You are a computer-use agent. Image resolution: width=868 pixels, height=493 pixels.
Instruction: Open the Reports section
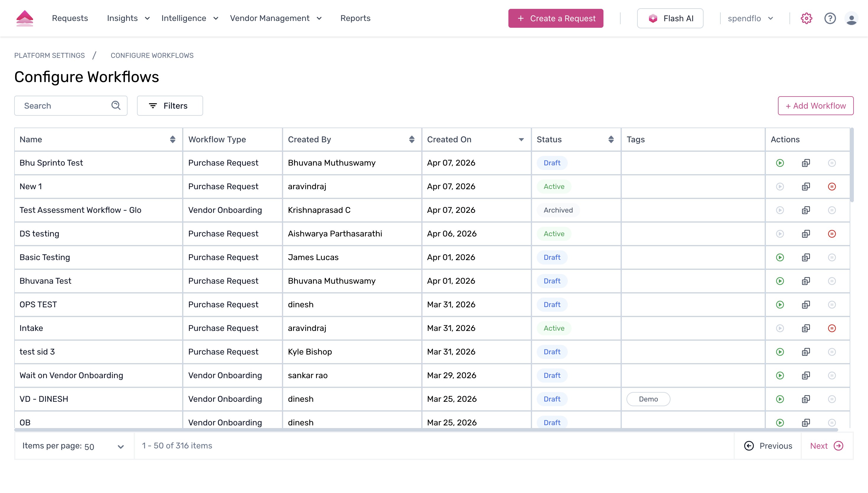tap(355, 18)
